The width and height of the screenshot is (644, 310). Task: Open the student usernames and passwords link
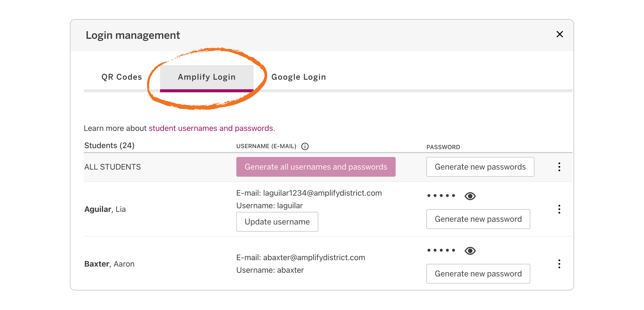pos(212,128)
